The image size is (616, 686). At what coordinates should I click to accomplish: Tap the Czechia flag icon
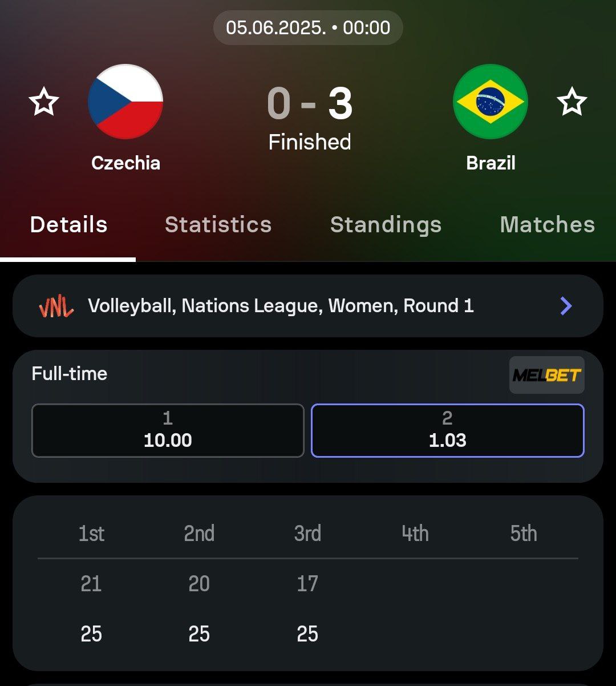pos(125,102)
